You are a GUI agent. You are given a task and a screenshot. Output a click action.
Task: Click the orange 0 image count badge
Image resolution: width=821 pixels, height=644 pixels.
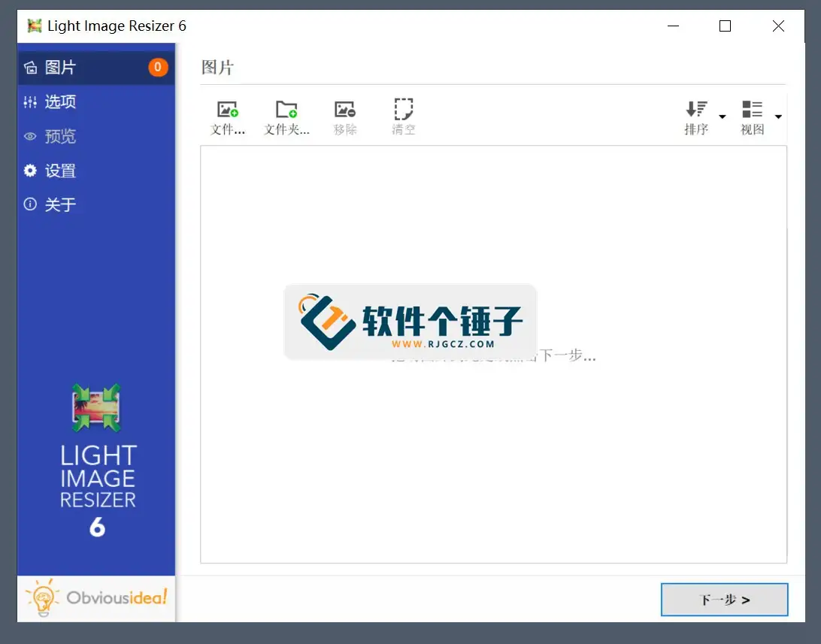pos(157,67)
